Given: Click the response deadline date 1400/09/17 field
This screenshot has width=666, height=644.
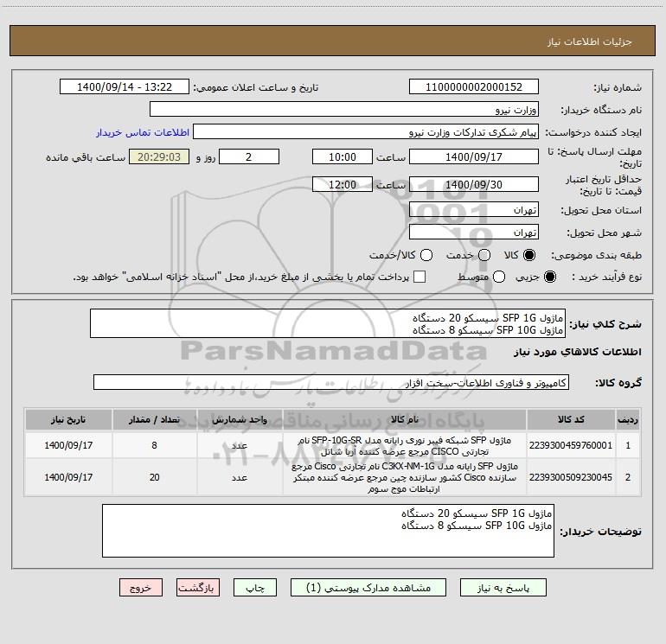Looking at the screenshot, I should click(x=474, y=156).
